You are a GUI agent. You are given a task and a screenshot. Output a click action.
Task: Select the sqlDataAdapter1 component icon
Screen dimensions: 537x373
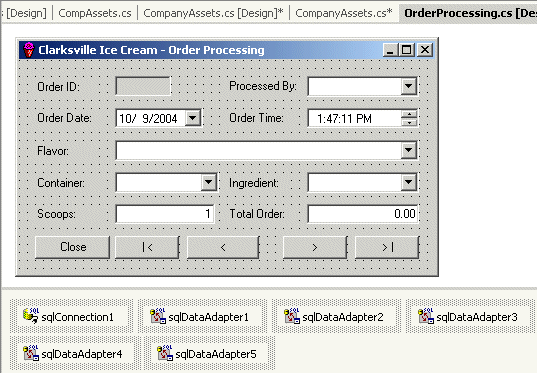[x=158, y=316]
